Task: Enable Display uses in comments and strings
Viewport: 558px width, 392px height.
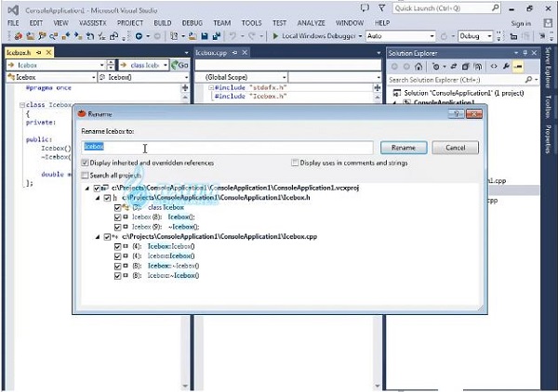Action: click(x=295, y=163)
